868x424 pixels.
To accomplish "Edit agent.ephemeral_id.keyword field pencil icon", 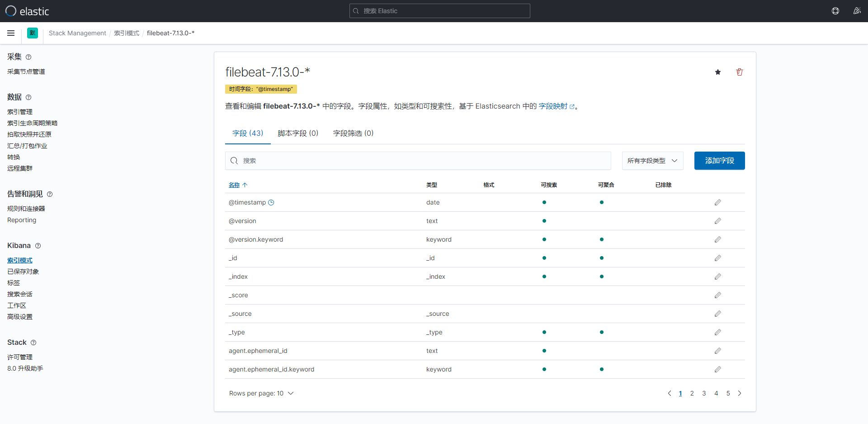I will click(x=718, y=369).
